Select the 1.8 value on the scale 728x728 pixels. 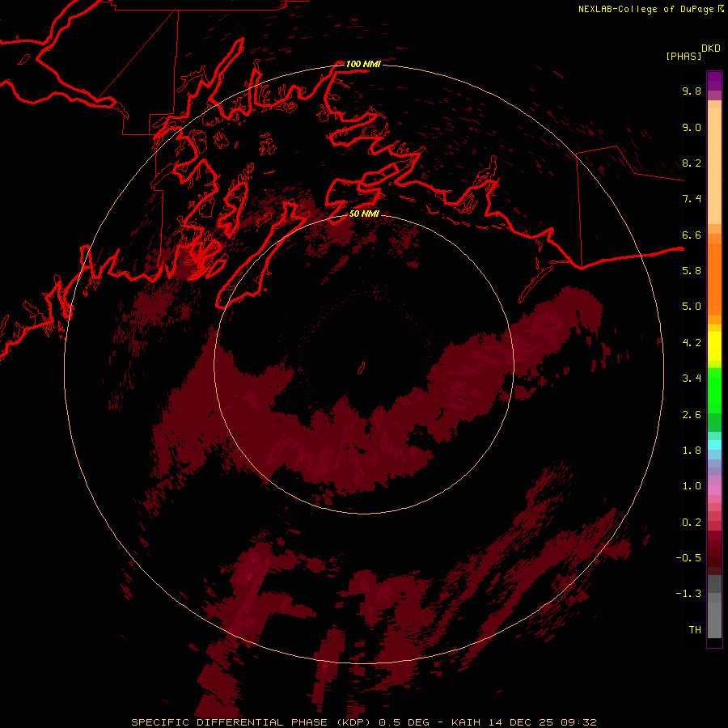692,451
